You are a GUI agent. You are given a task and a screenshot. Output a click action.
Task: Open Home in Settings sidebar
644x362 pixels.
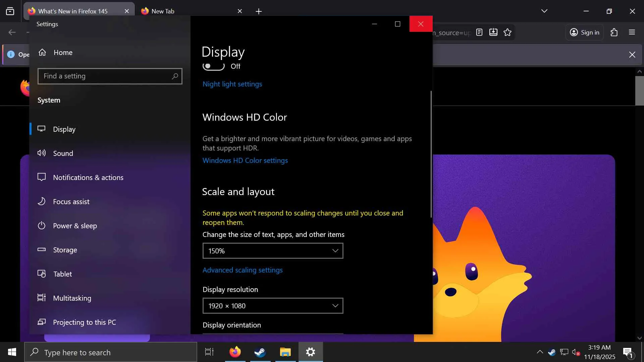click(63, 53)
